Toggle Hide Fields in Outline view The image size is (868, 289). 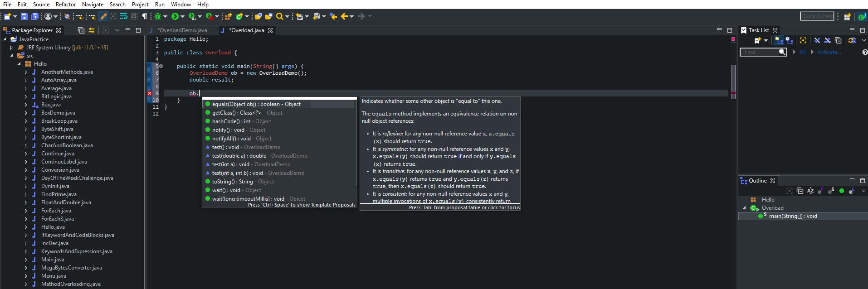(x=821, y=191)
